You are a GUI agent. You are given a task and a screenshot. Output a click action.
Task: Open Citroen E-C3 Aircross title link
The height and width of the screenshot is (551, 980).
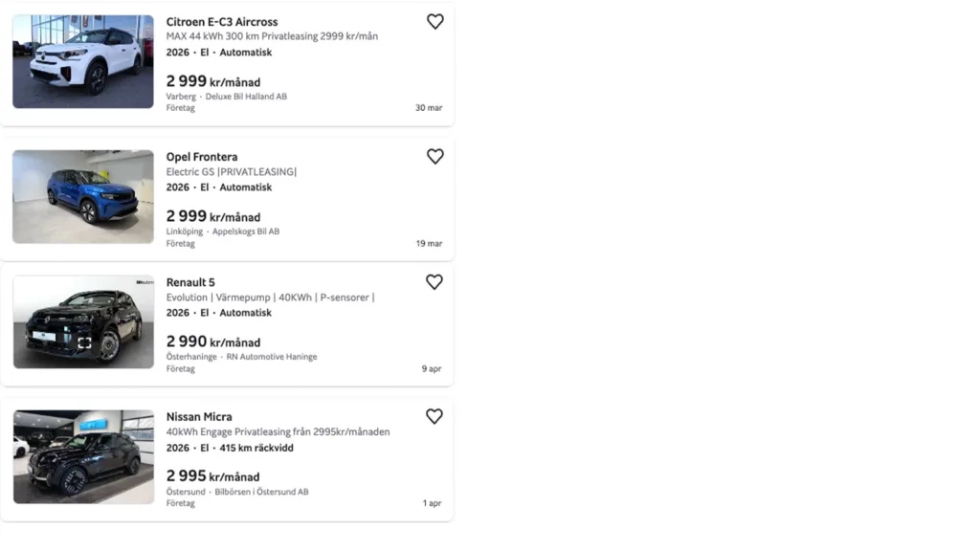222,22
